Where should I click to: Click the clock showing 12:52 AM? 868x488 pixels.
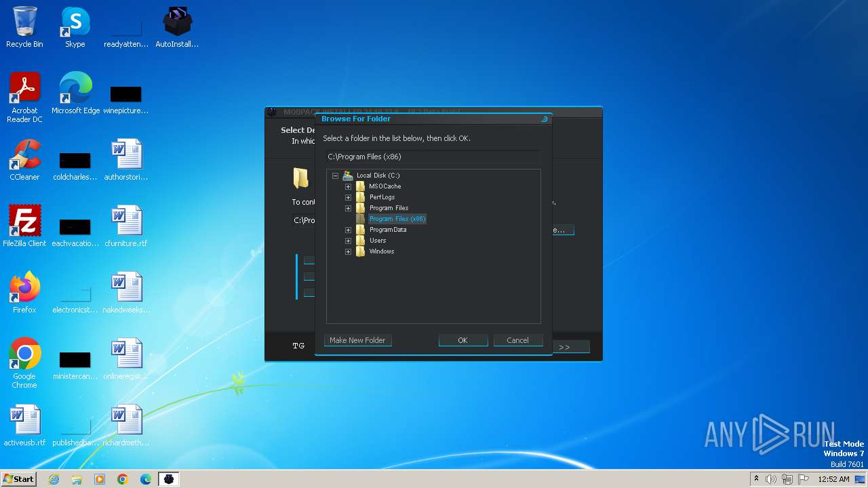tap(833, 479)
